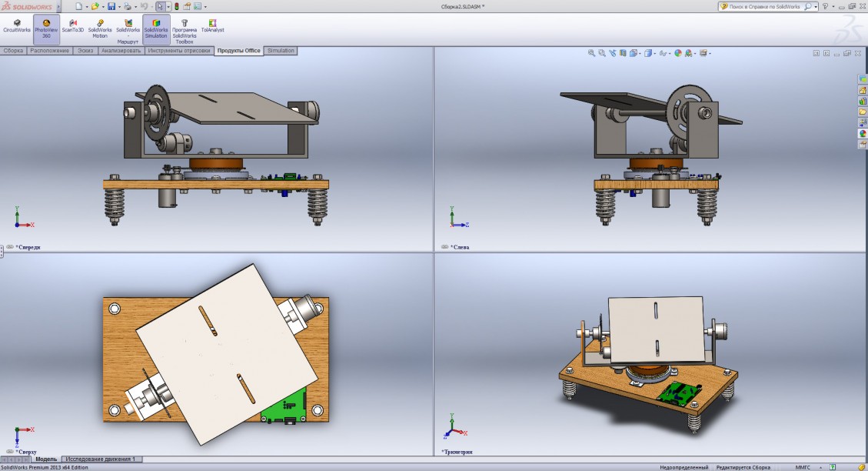Enable the SolidWorks Motion add-in

coord(100,28)
